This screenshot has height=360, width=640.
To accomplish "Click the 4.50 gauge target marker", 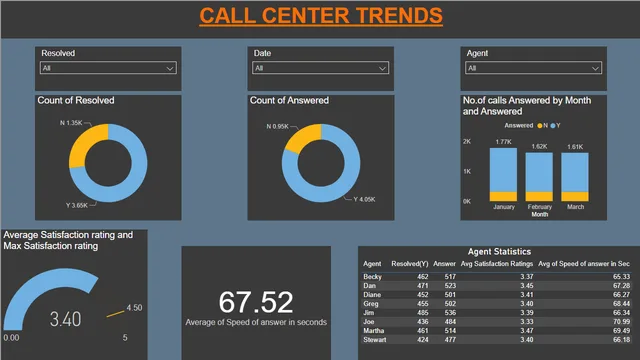I will point(116,314).
